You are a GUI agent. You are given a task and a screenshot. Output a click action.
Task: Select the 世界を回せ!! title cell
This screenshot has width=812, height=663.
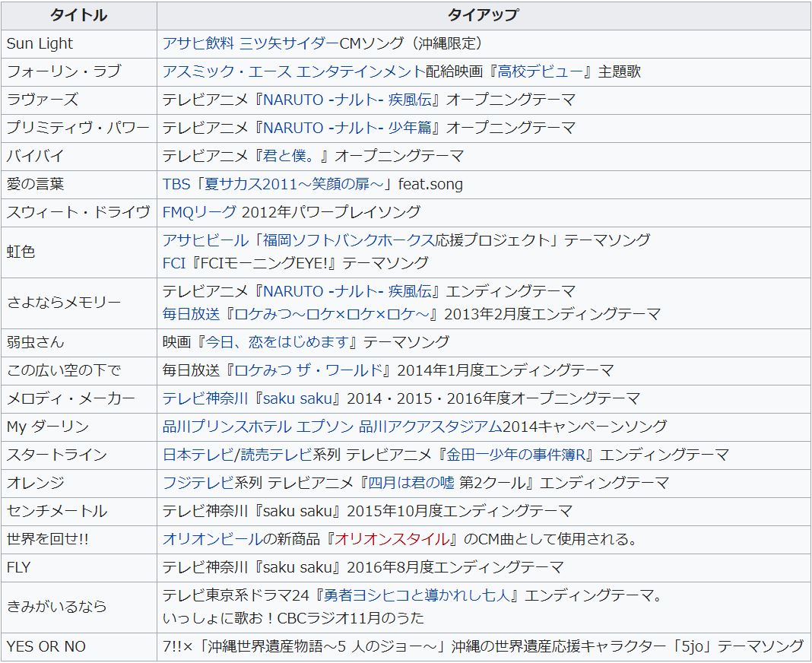(79, 539)
